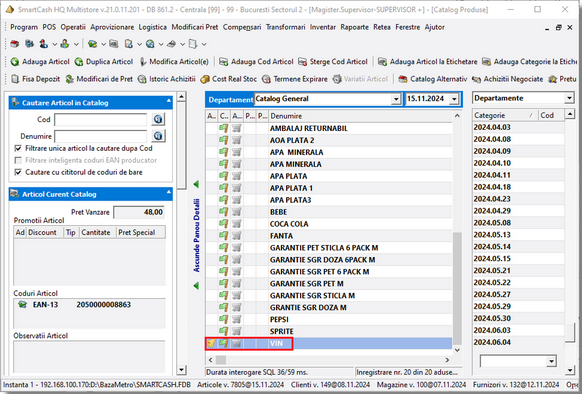Click the Catalog Alternativ icon
The width and height of the screenshot is (582, 394).
pyautogui.click(x=403, y=79)
